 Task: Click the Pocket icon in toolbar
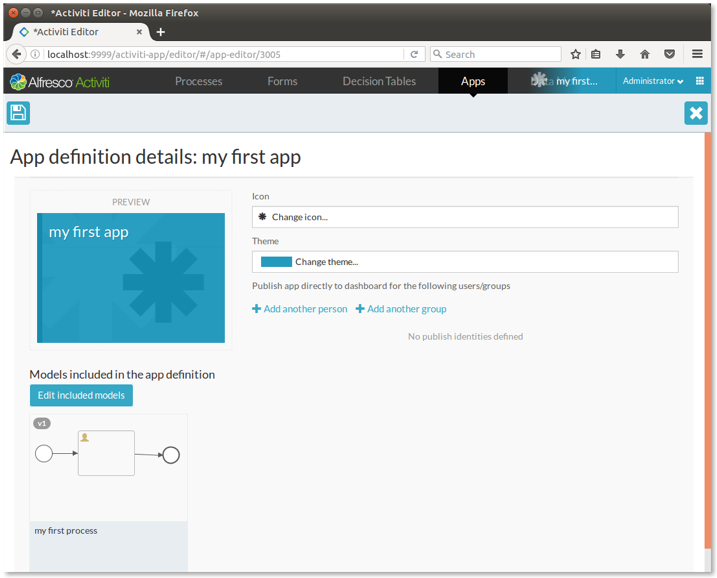(669, 54)
